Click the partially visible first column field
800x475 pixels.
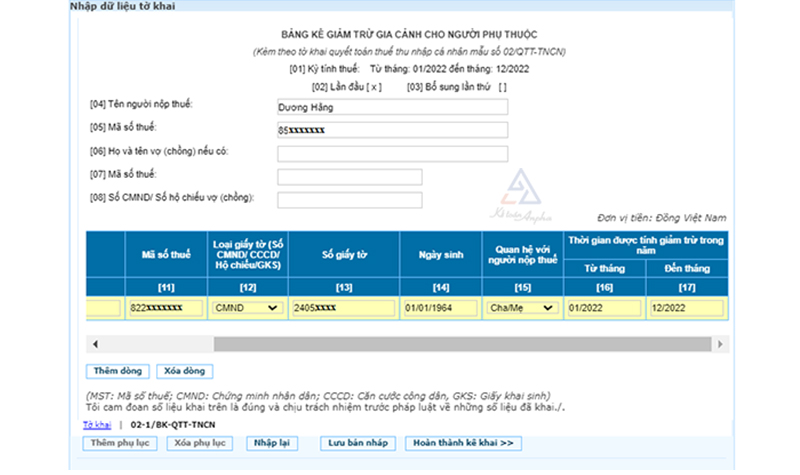click(104, 308)
